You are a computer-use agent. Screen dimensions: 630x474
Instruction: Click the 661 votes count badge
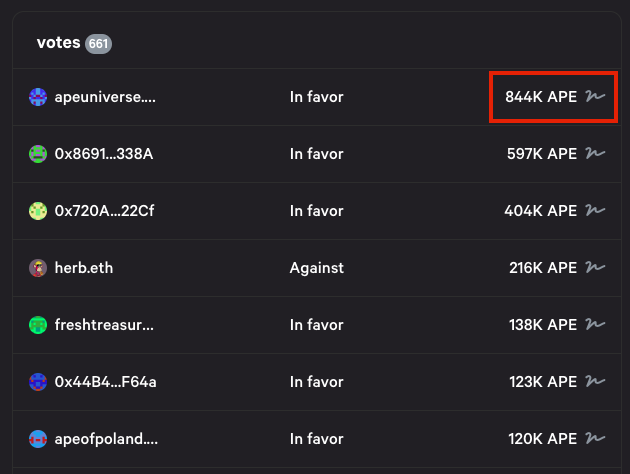tap(98, 43)
